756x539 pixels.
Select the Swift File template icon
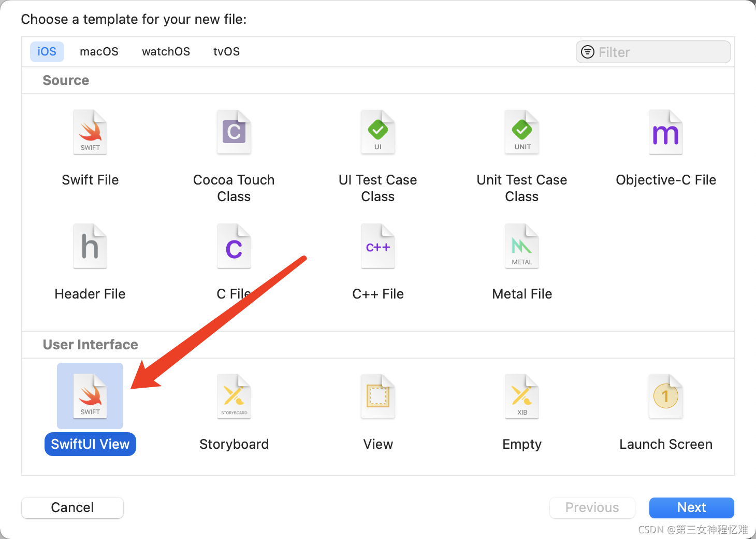[90, 132]
